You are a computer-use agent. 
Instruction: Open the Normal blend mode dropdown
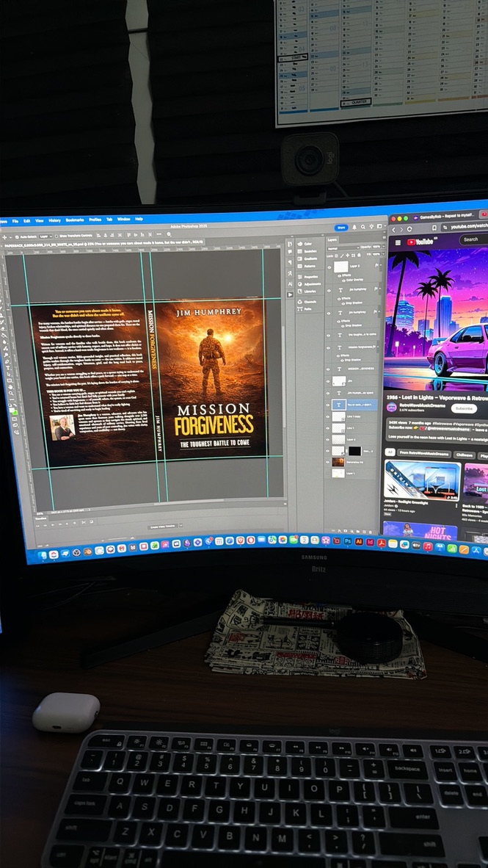342,247
